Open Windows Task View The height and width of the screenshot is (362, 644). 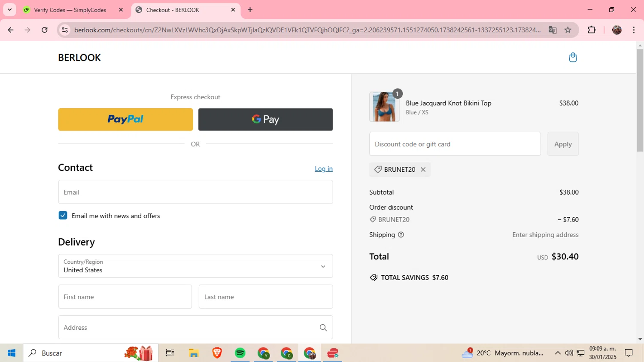(170, 353)
